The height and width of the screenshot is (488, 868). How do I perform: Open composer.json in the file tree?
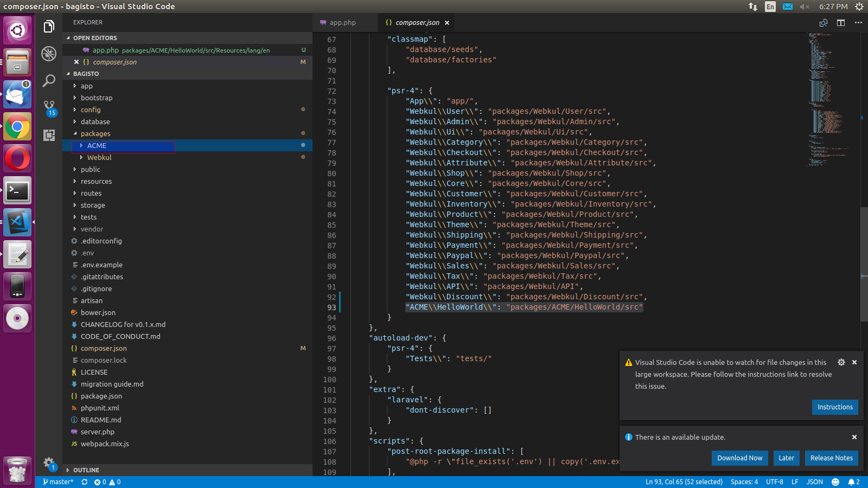187,349
